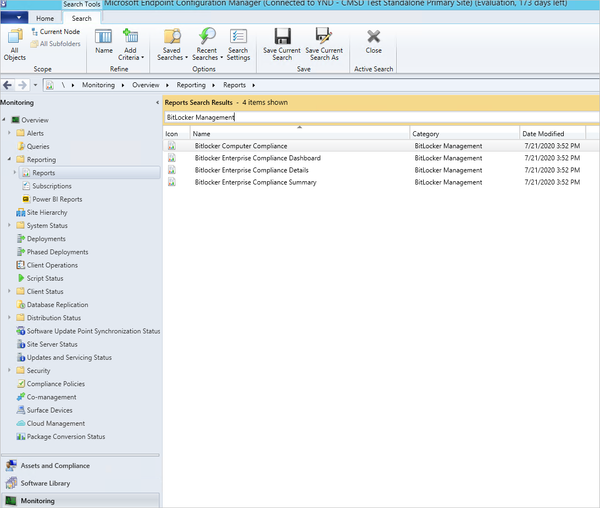Sort results by Date Modified column
The width and height of the screenshot is (600, 508).
tap(553, 134)
